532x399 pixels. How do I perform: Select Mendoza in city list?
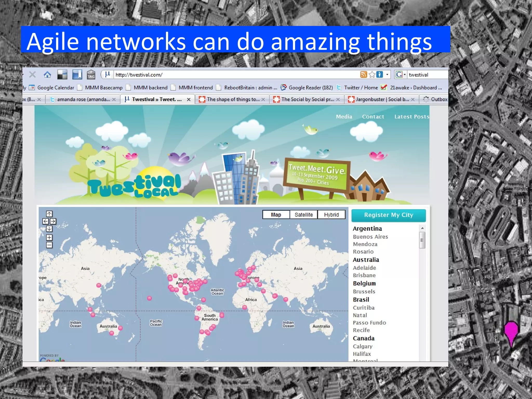[x=365, y=244]
